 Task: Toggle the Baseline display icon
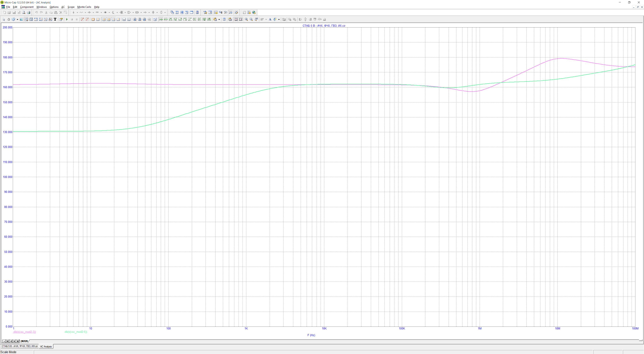pos(124,19)
